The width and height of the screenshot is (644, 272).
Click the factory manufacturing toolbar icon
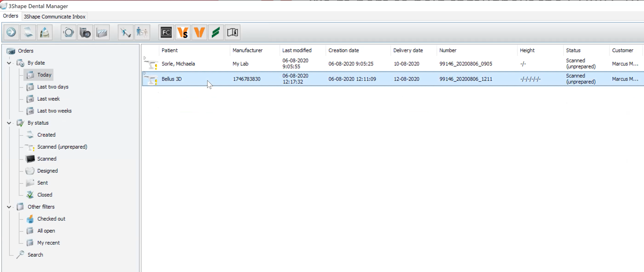[101, 32]
